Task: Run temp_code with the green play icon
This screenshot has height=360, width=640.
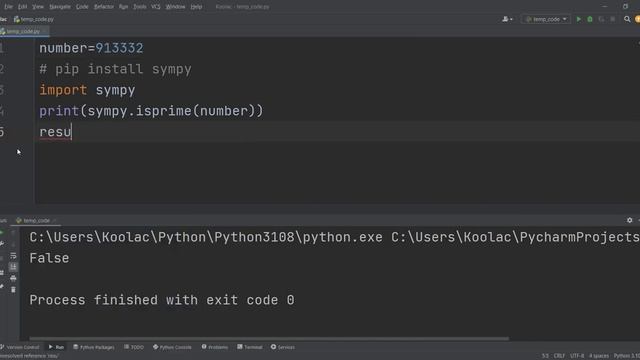Action: [578, 19]
